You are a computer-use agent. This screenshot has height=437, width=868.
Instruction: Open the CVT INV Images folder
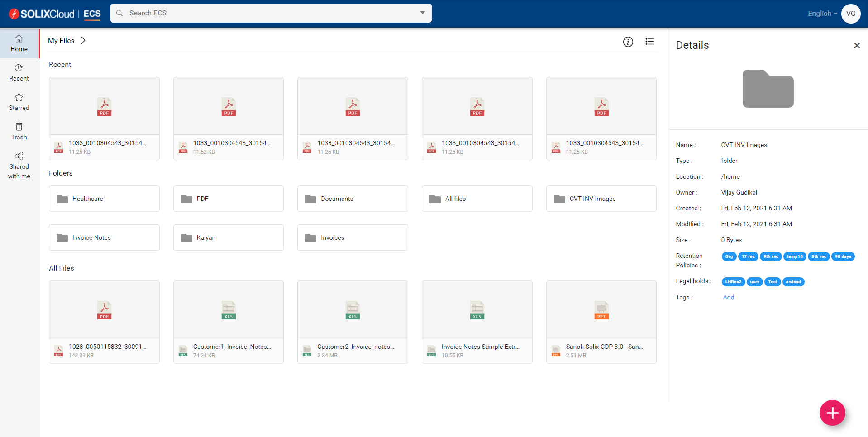601,198
